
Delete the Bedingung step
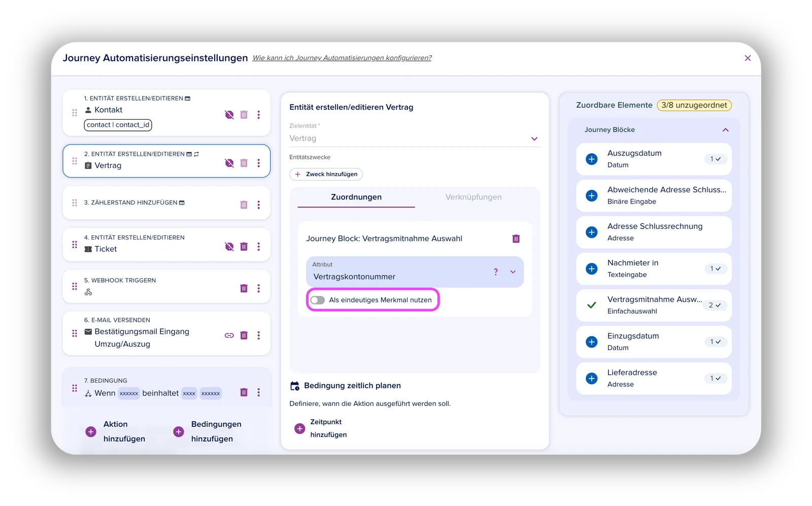[244, 392]
